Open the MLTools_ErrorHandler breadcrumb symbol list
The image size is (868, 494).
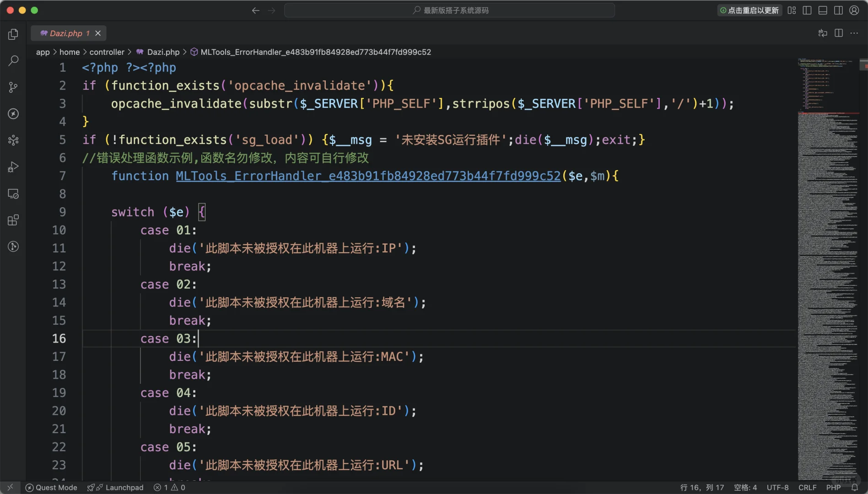tap(316, 52)
